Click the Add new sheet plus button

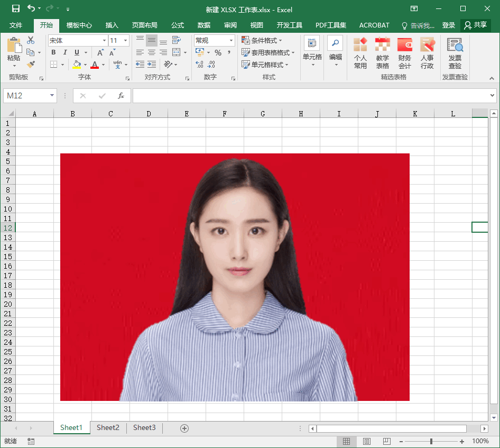tap(184, 428)
